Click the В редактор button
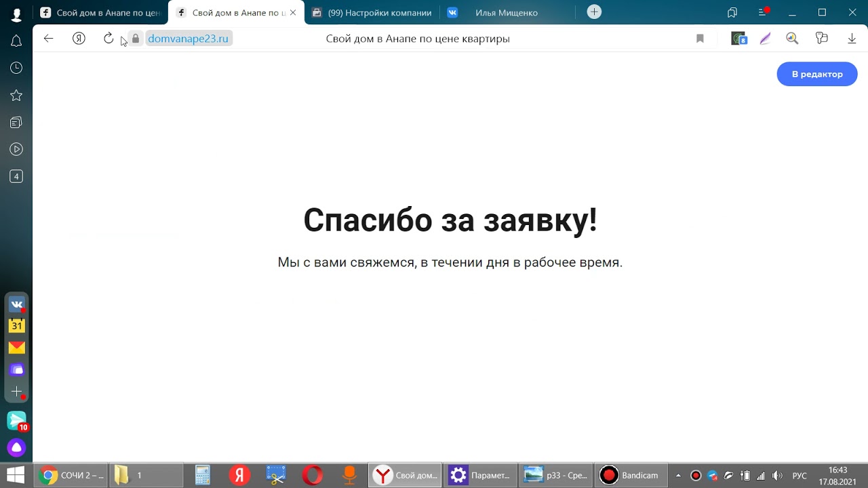This screenshot has width=868, height=488. 816,74
